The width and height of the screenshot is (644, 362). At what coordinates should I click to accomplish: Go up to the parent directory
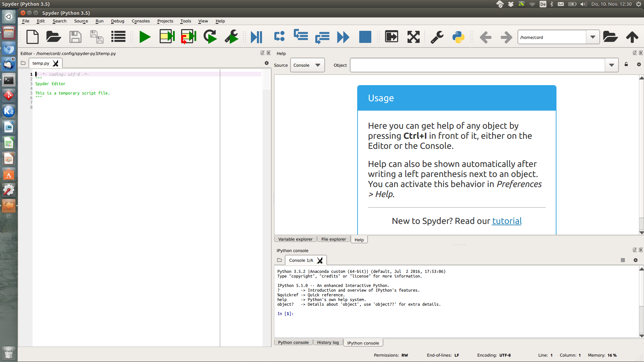point(632,37)
